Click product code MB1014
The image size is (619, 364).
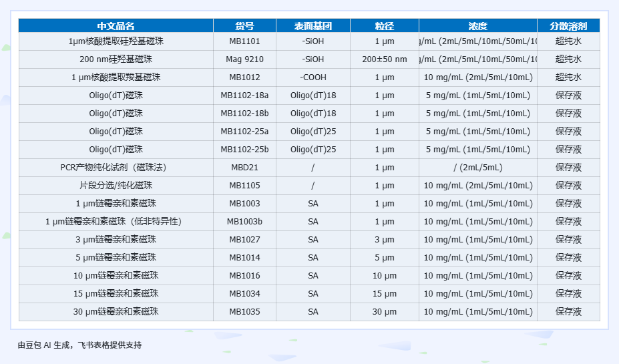tap(244, 258)
